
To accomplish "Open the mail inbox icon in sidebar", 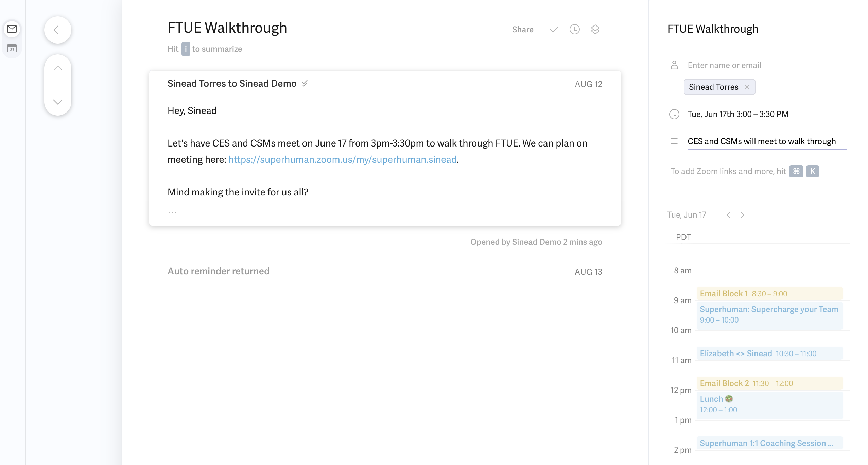I will pos(12,29).
